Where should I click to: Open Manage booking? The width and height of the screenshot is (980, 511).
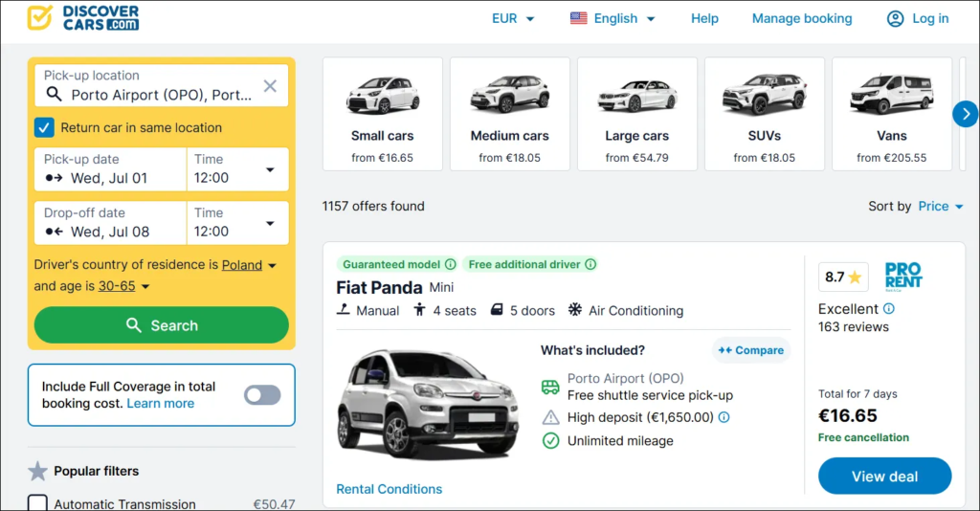tap(802, 19)
